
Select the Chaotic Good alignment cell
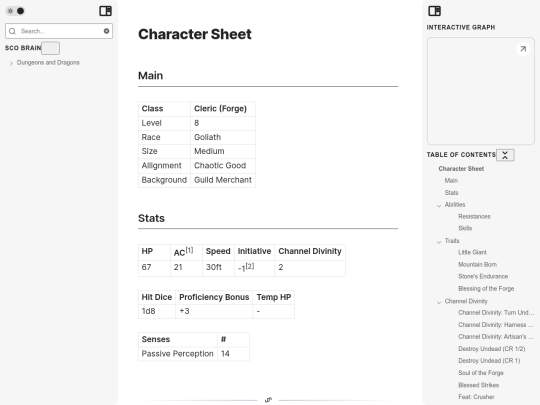point(223,166)
